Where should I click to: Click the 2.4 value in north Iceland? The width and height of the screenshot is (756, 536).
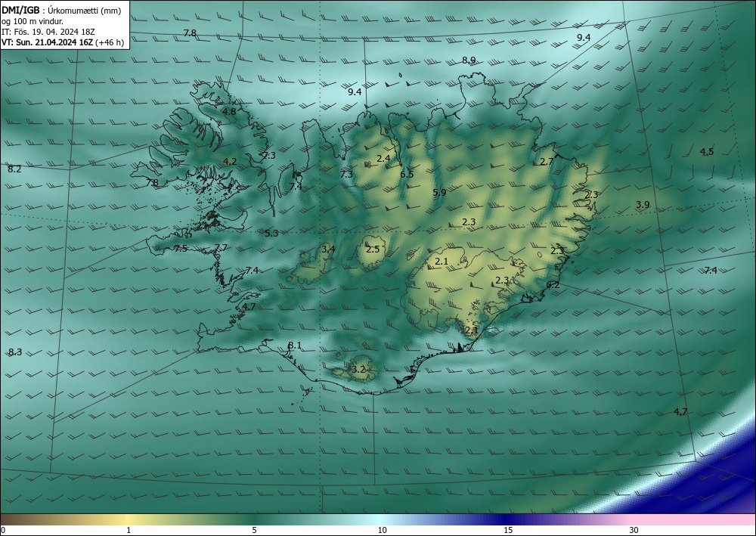point(383,158)
